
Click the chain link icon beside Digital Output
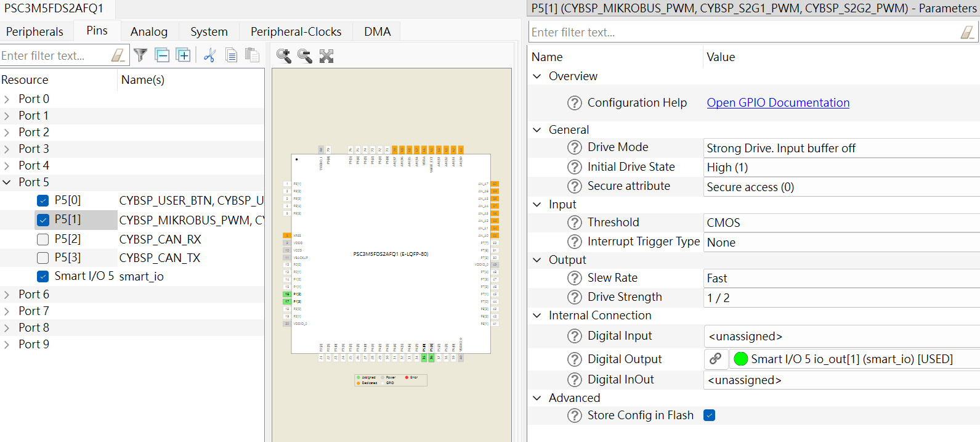point(715,359)
